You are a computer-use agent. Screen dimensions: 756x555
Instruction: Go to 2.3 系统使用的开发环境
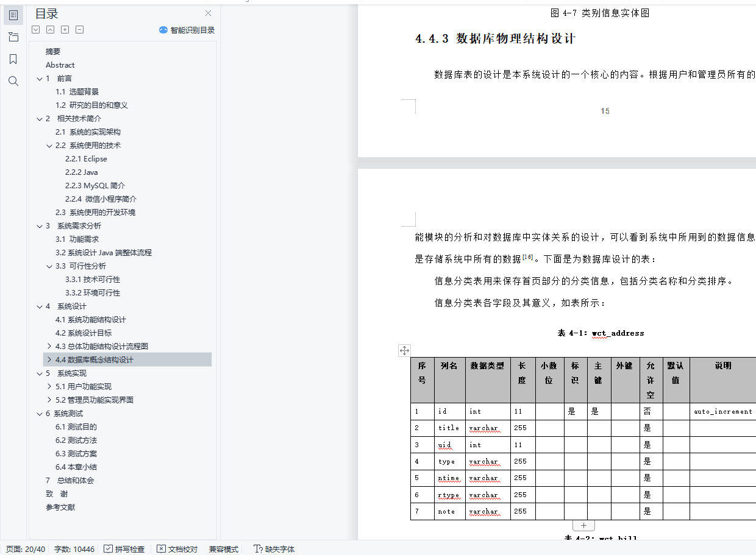click(95, 213)
